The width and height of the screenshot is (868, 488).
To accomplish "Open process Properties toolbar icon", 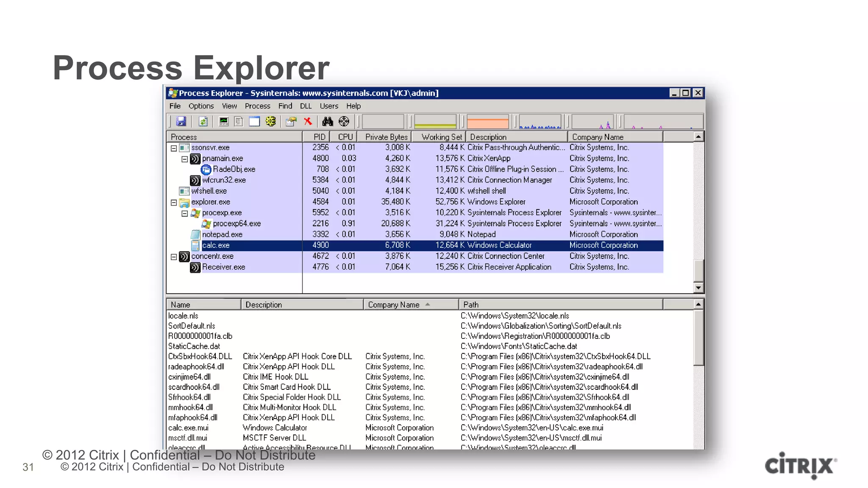I will [x=291, y=122].
